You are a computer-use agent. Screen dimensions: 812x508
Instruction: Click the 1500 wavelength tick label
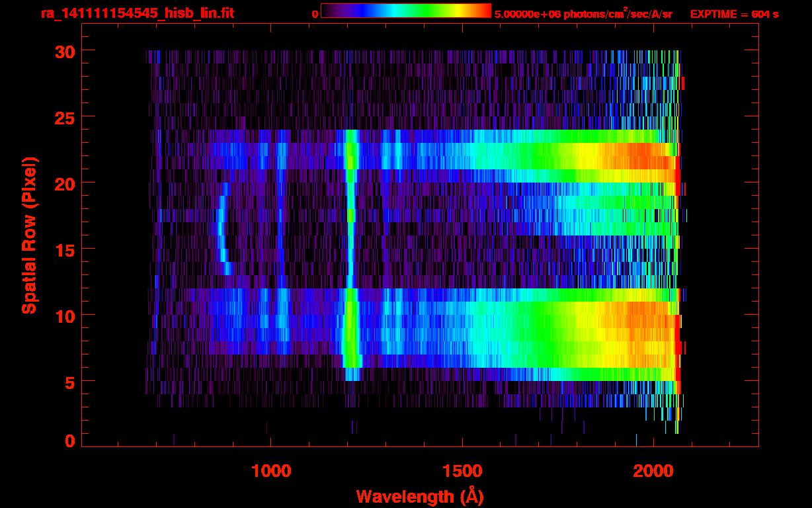(x=462, y=471)
